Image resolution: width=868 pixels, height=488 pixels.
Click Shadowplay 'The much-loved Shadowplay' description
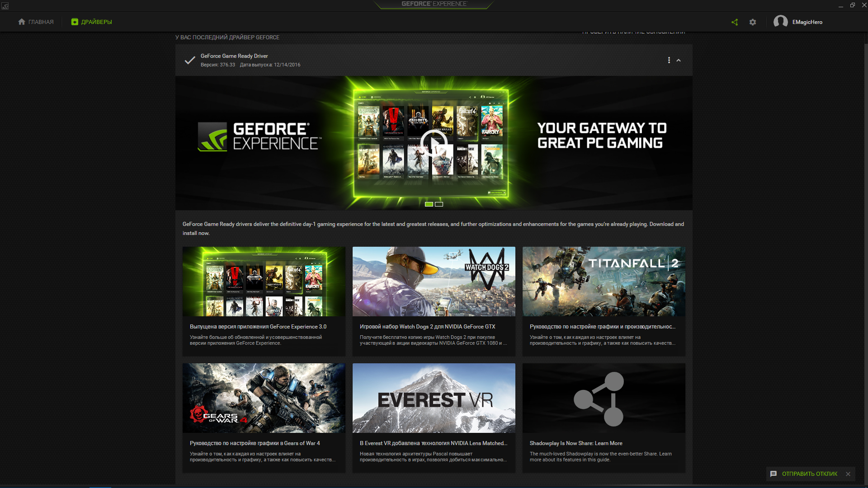pos(601,457)
